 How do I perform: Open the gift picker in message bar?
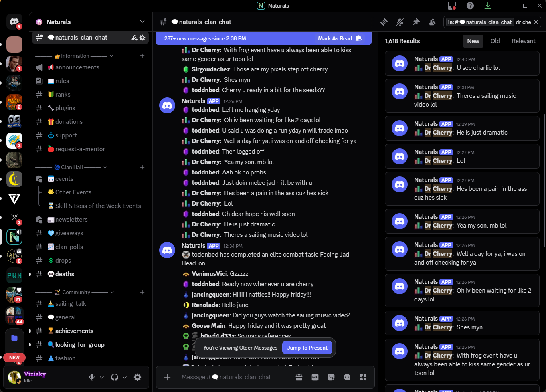(x=299, y=377)
